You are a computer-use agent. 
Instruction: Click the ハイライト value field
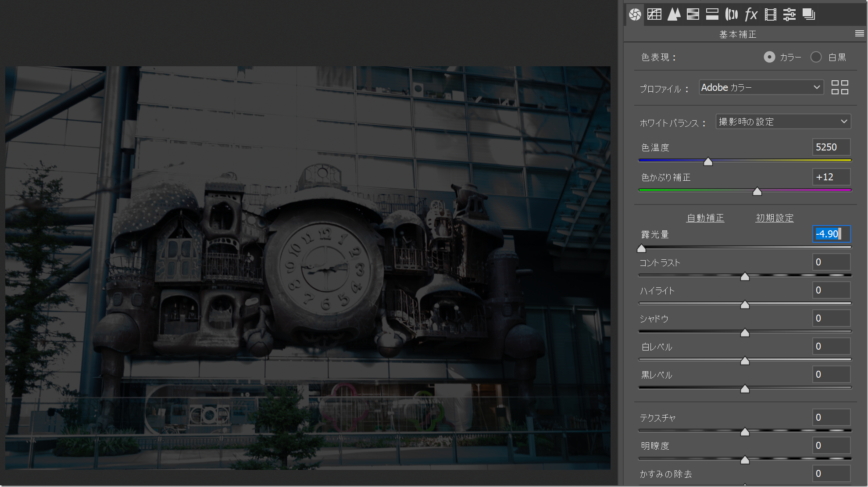(x=831, y=290)
